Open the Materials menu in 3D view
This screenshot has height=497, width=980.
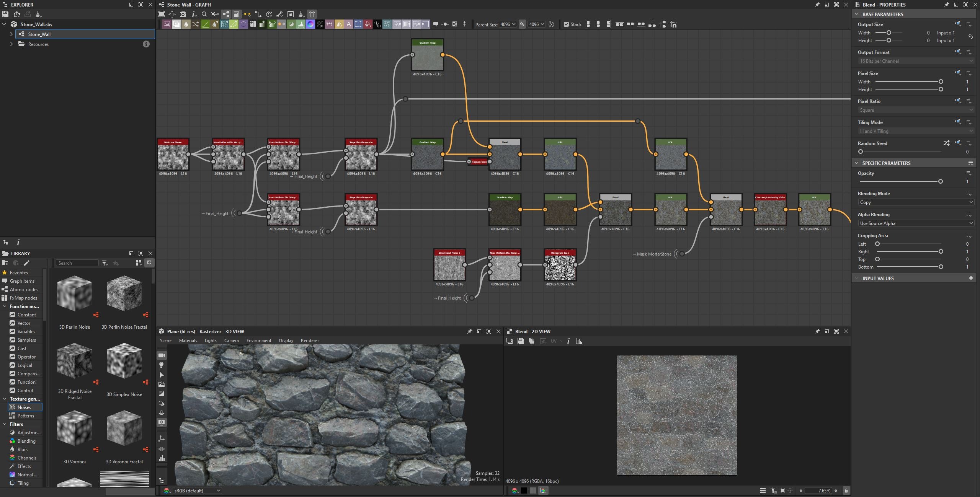pyautogui.click(x=188, y=341)
